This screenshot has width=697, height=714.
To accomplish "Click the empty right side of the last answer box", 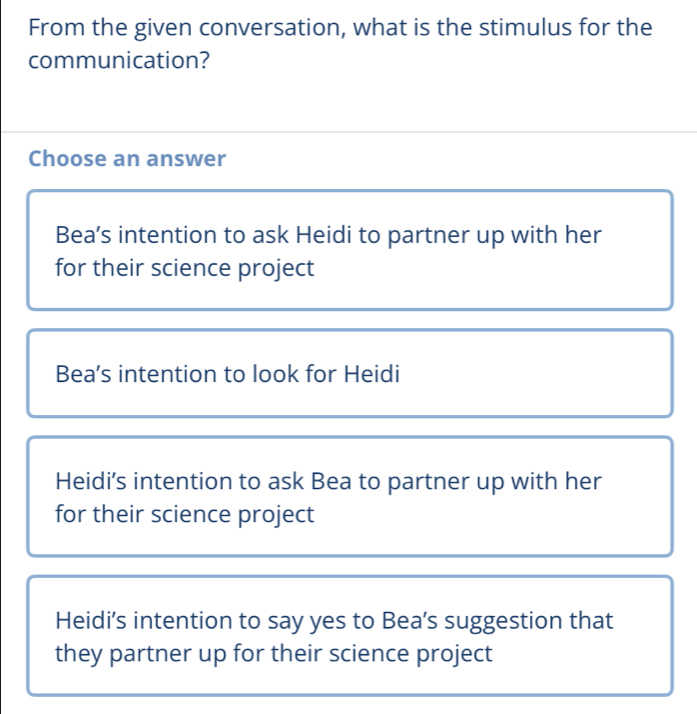I will pyautogui.click(x=600, y=655).
